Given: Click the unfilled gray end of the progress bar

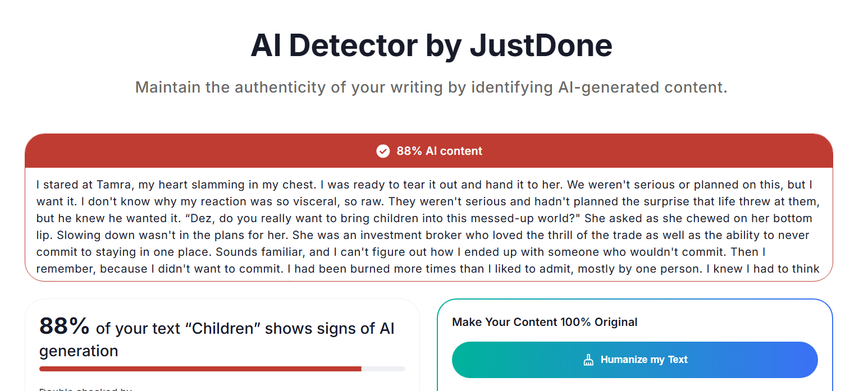Looking at the screenshot, I should [383, 369].
